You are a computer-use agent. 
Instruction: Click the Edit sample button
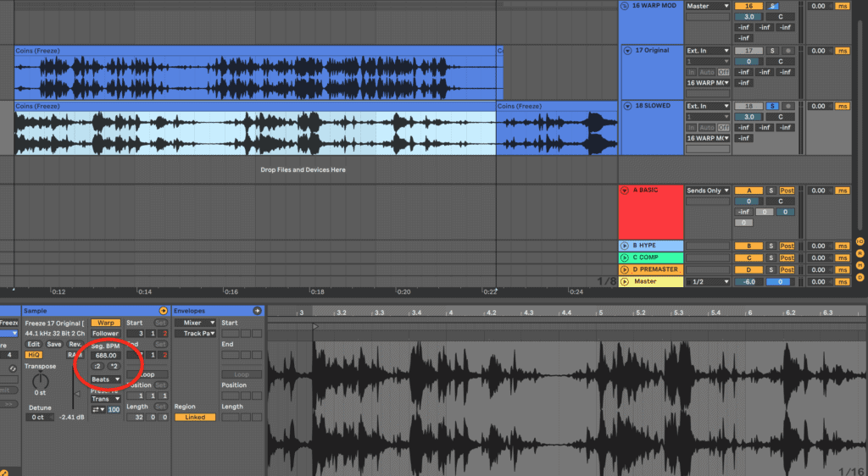point(34,345)
